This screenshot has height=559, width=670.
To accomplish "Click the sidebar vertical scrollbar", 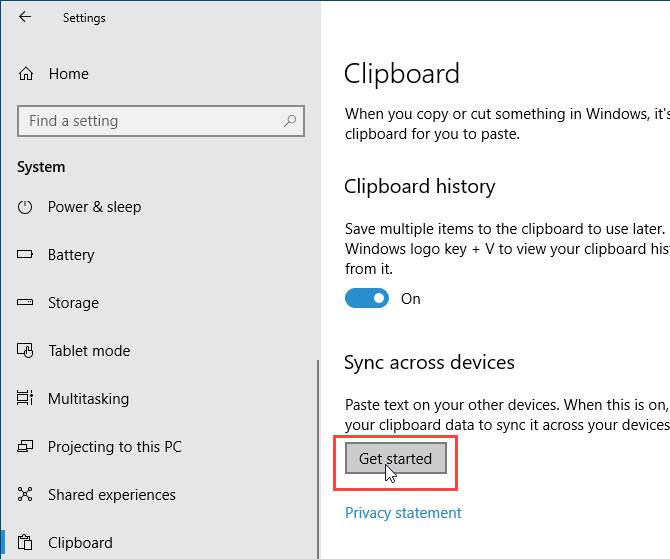I will (317, 450).
